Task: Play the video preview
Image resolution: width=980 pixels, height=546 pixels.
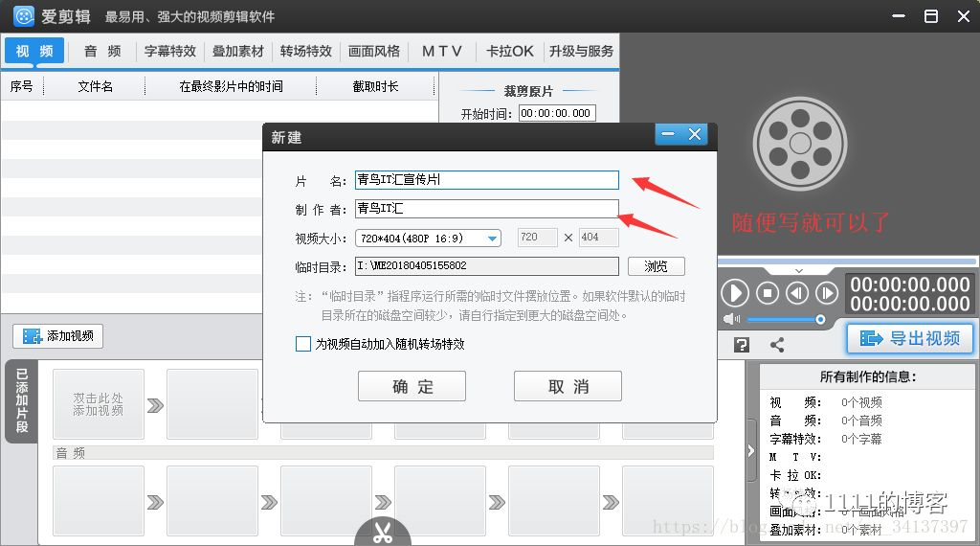Action: point(735,293)
